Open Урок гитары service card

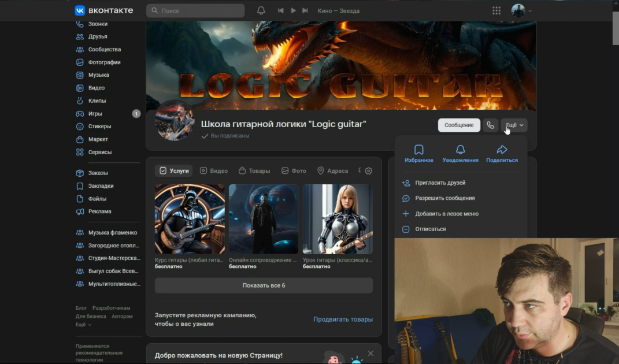[338, 226]
